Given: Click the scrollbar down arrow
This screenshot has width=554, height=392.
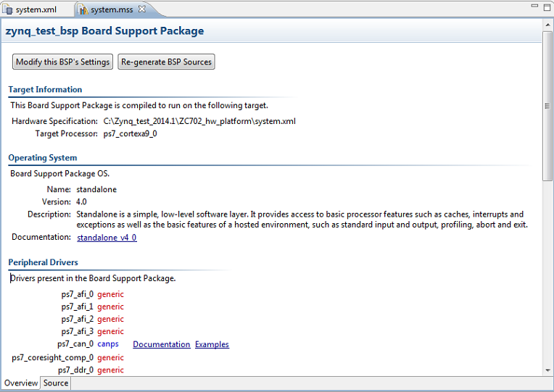Looking at the screenshot, I should [547, 370].
